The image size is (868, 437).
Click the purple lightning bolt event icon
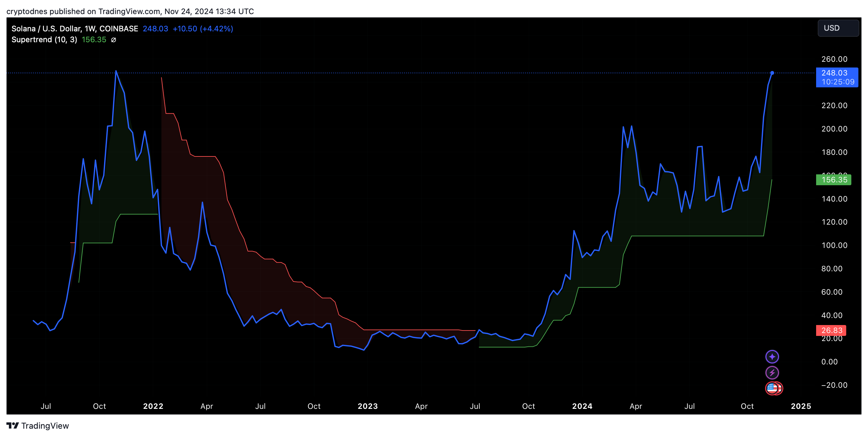tap(772, 373)
